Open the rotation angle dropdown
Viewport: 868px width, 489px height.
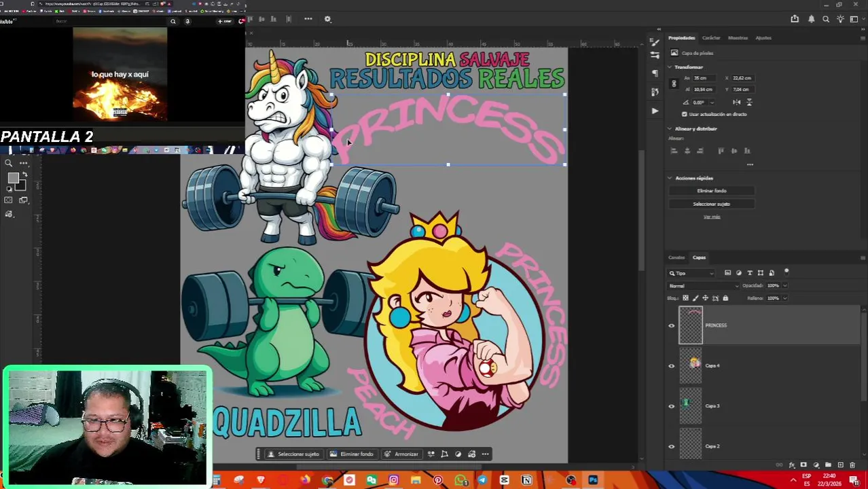point(712,103)
